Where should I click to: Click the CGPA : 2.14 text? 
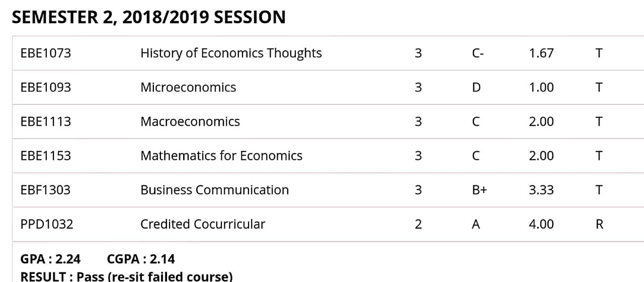[x=141, y=259]
